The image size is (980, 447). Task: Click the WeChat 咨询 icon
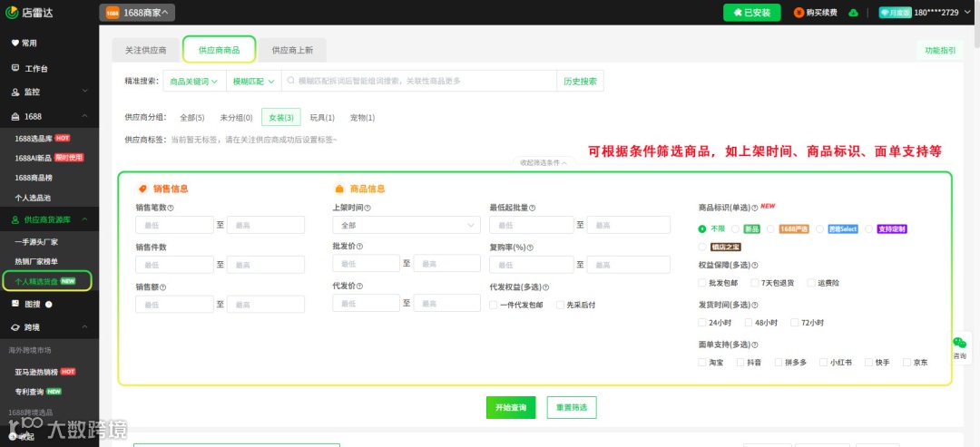pos(959,342)
